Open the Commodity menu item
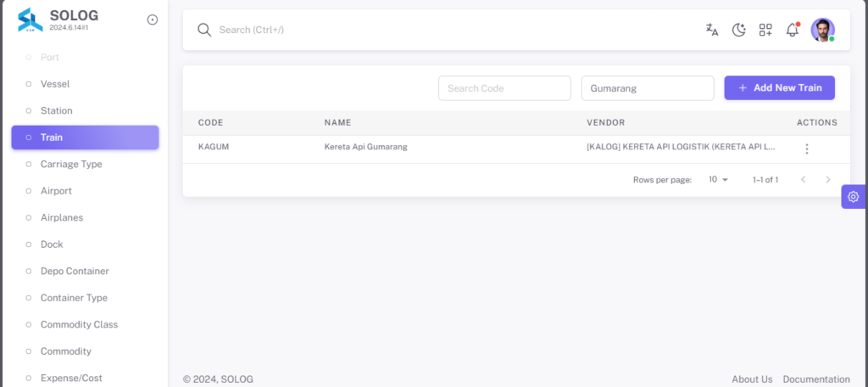This screenshot has height=387, width=868. click(x=86, y=351)
